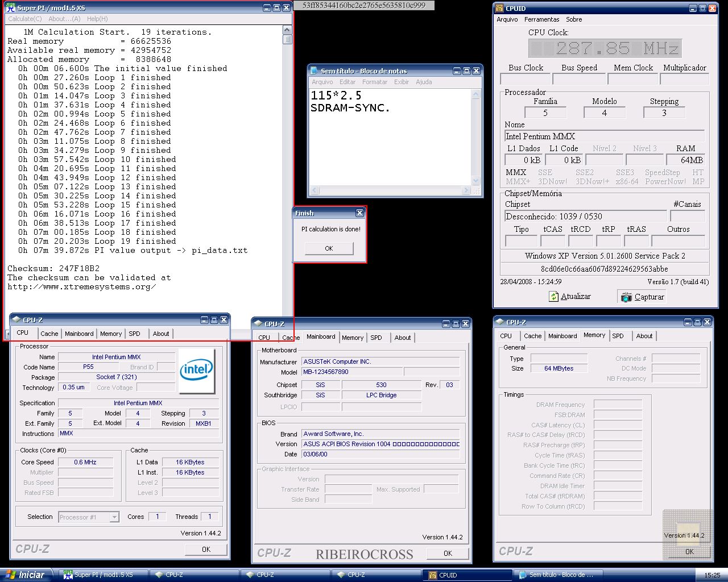This screenshot has width=728, height=582.
Task: Select About tab in middle CPU-Z window
Action: point(403,338)
